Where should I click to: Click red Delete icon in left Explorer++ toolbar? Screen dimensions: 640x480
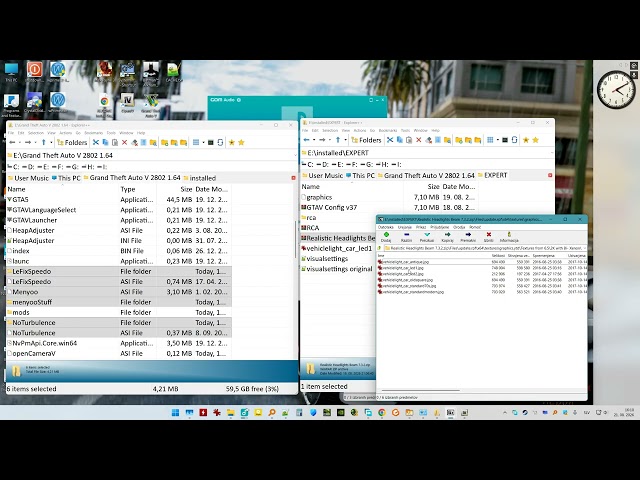tap(124, 142)
